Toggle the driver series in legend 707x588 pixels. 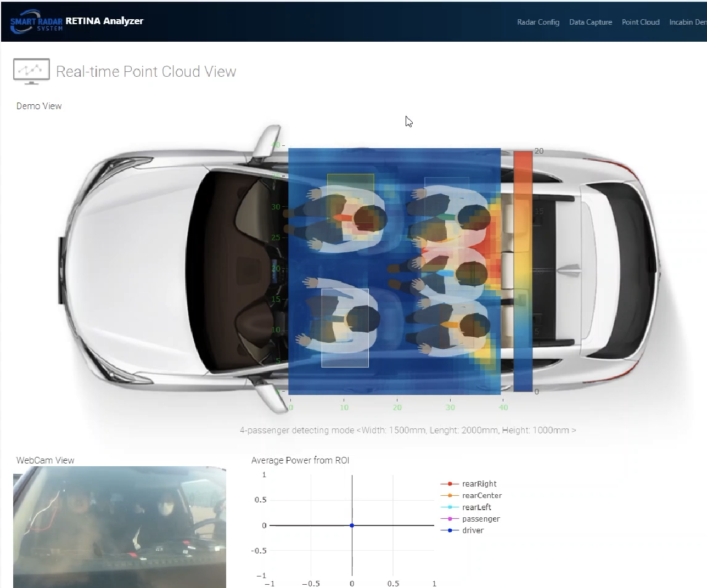pos(473,530)
